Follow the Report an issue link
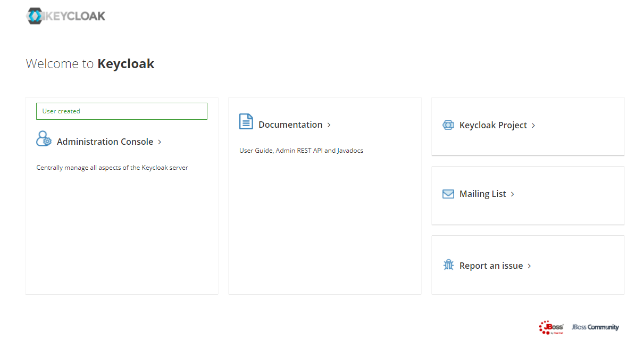Image resolution: width=644 pixels, height=355 pixels. (x=491, y=266)
